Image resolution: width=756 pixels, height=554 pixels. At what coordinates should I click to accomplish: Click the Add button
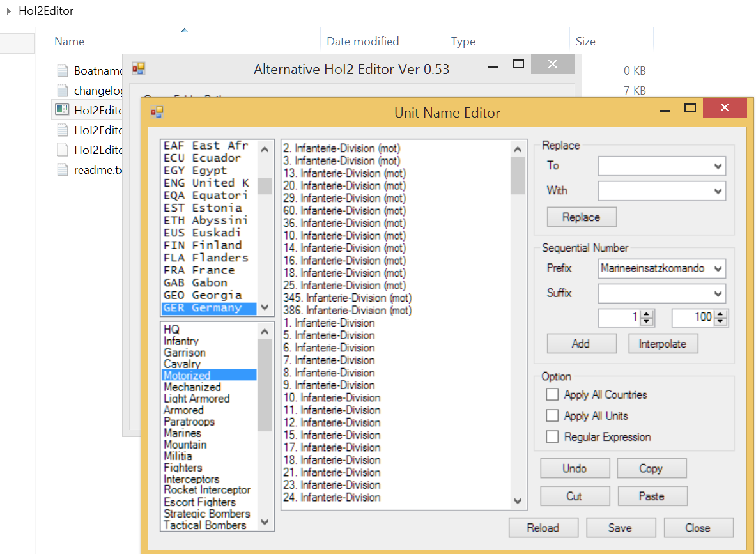pos(582,344)
